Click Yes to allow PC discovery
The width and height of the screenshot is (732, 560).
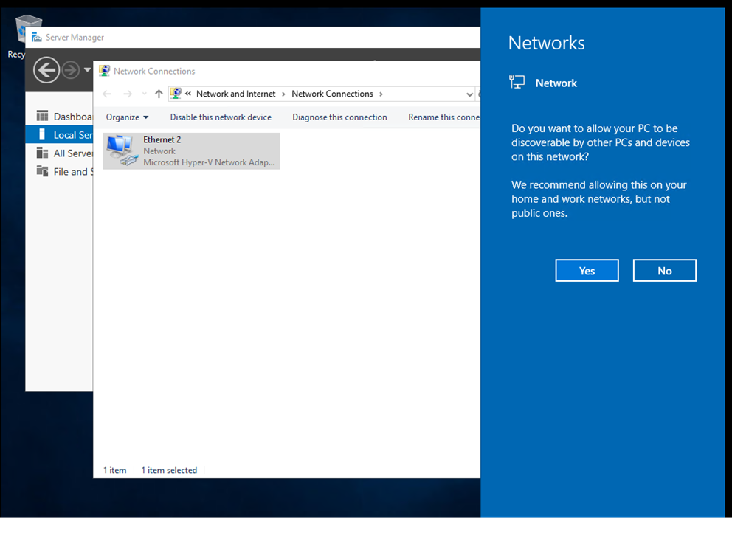point(587,270)
